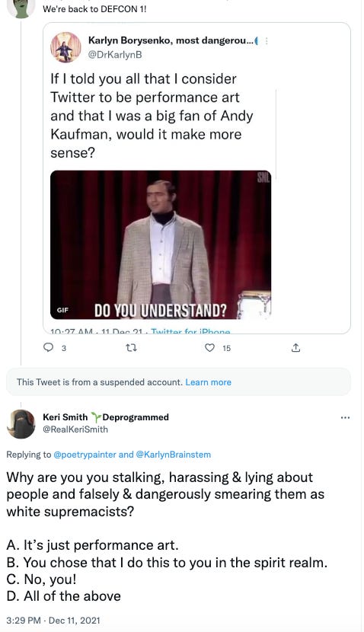Open the share upload icon
The image size is (364, 632).
295,347
